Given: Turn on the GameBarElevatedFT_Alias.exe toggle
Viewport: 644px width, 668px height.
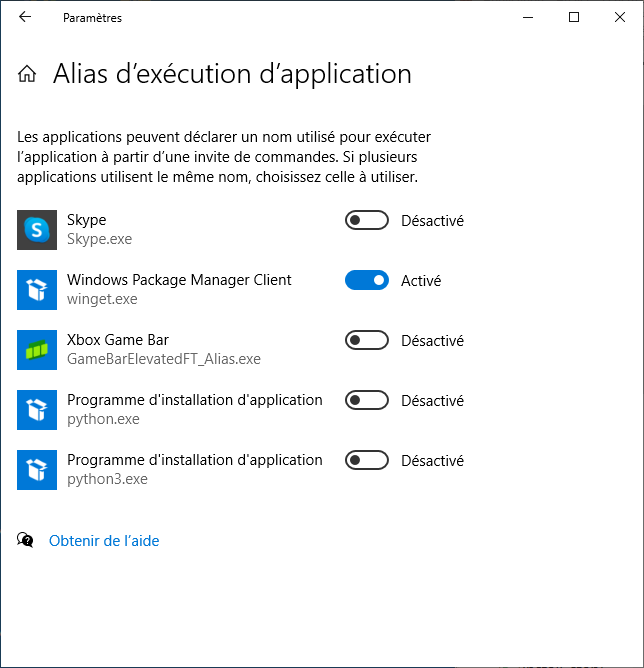Looking at the screenshot, I should (x=367, y=340).
